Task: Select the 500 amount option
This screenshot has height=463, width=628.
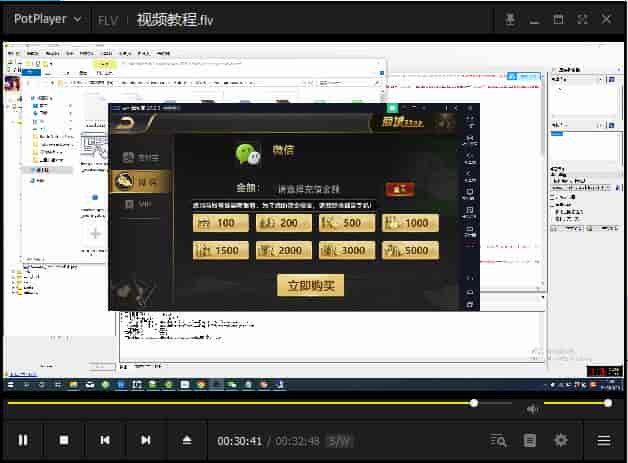Action: tap(346, 223)
